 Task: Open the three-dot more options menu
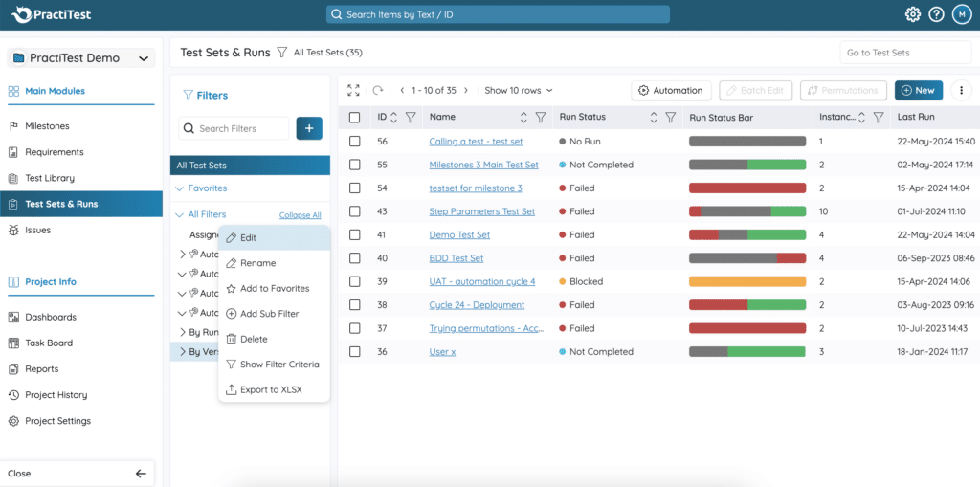960,90
